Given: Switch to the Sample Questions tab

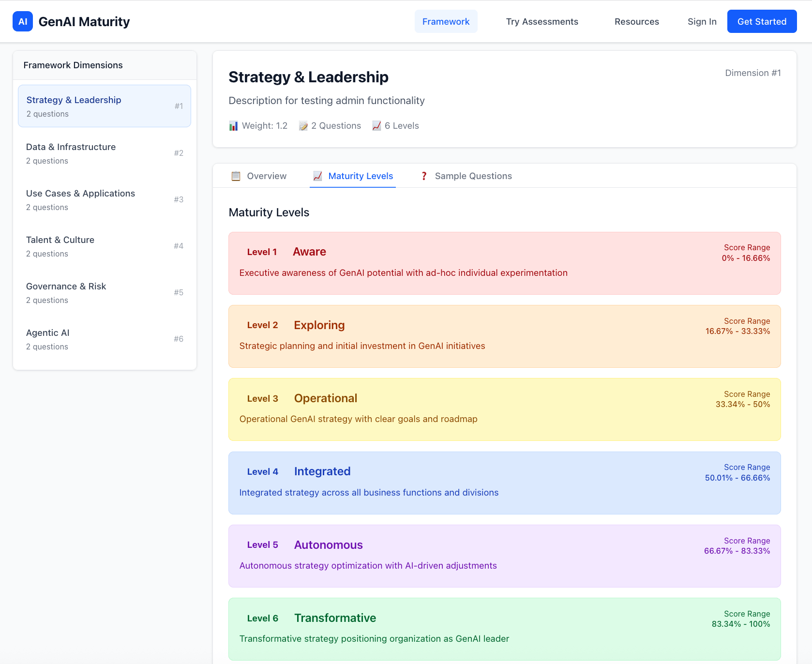Looking at the screenshot, I should point(466,176).
